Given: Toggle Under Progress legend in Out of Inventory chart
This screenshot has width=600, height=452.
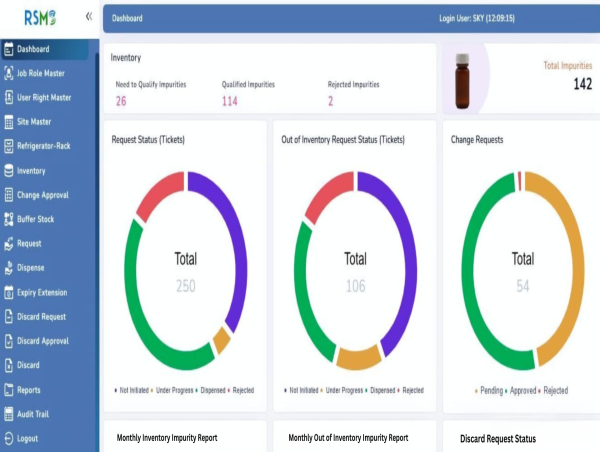Looking at the screenshot, I should (x=341, y=390).
